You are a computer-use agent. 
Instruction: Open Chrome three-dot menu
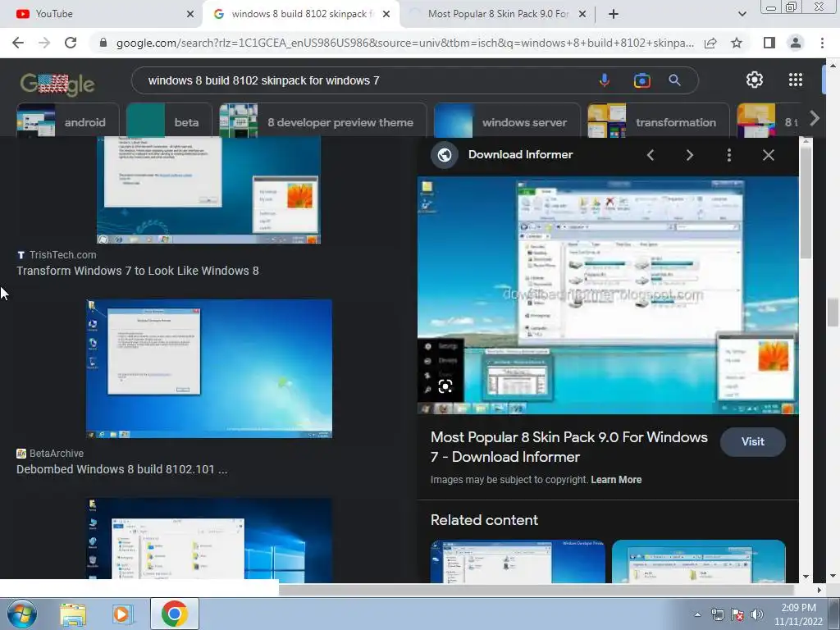click(x=822, y=43)
